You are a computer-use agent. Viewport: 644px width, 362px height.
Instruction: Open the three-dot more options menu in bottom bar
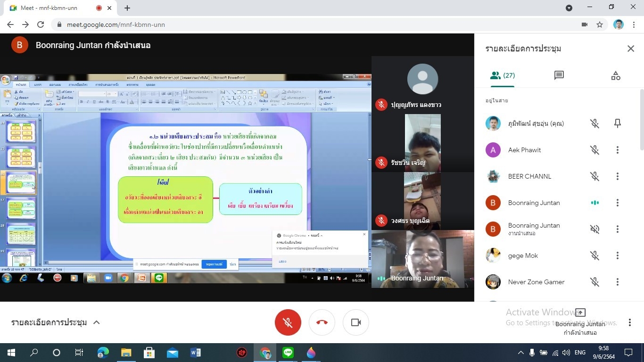click(629, 322)
